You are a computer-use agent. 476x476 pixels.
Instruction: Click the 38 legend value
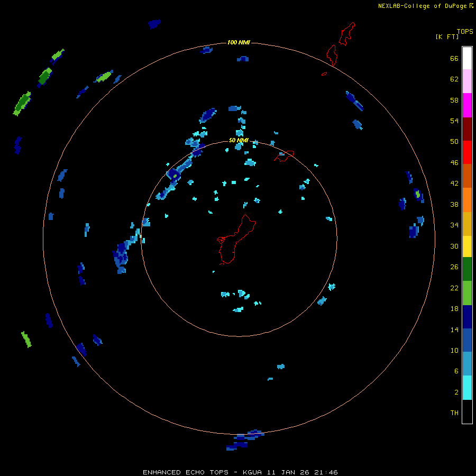(x=454, y=204)
